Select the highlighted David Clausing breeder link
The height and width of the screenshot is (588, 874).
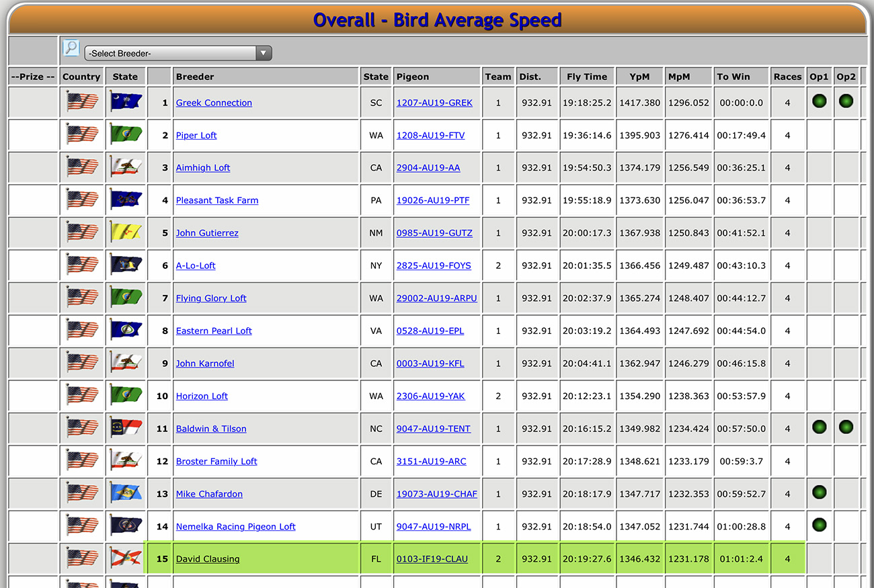208,559
